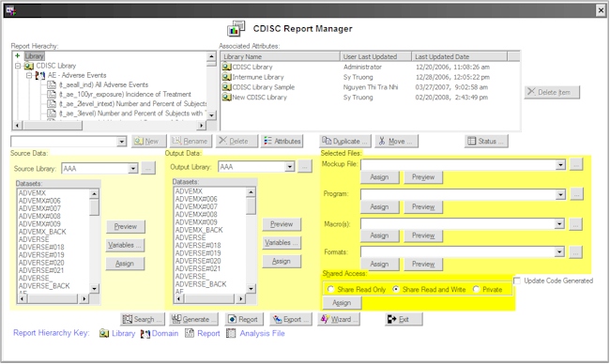The image size is (610, 364).
Task: Click the Library key icon at bottom
Action: (x=104, y=333)
